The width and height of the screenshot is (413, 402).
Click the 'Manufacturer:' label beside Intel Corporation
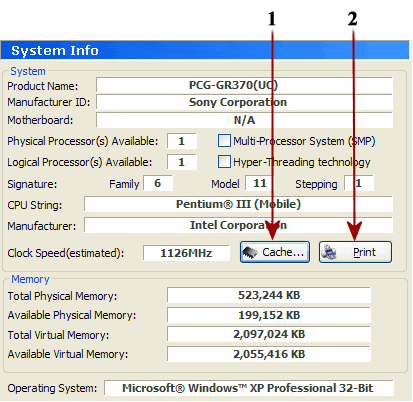click(x=42, y=226)
